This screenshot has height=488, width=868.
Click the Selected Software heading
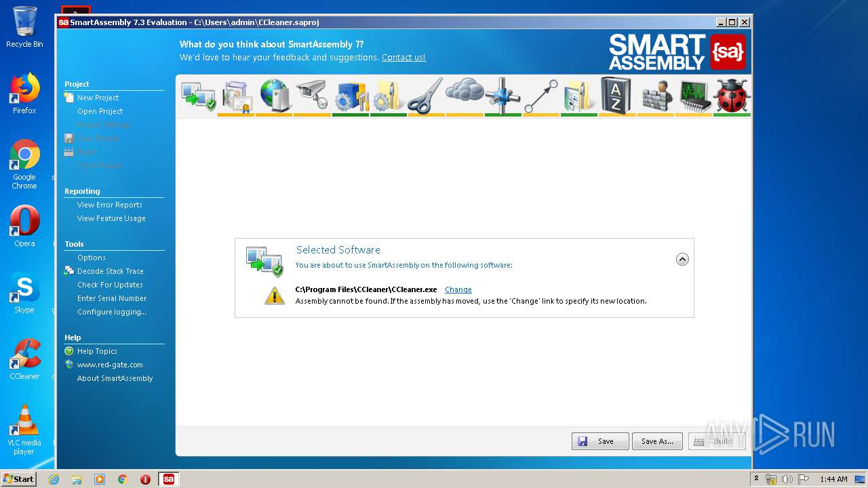pyautogui.click(x=338, y=250)
